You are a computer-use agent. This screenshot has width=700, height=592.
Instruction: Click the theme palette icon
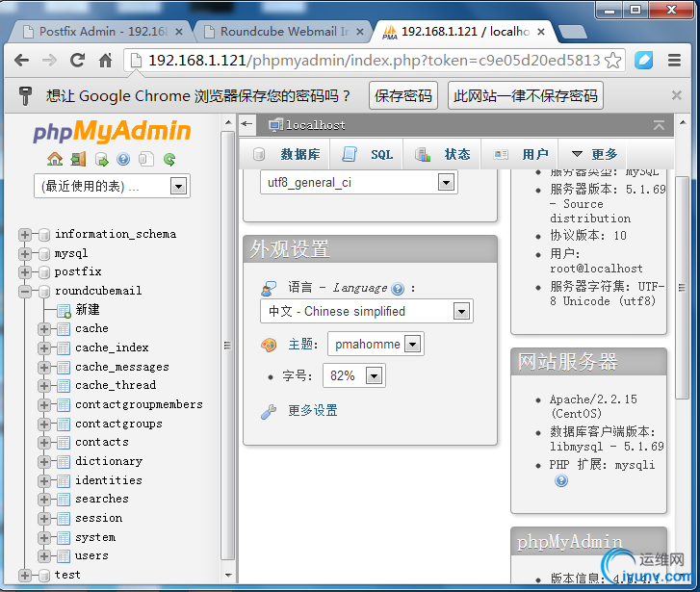[269, 345]
